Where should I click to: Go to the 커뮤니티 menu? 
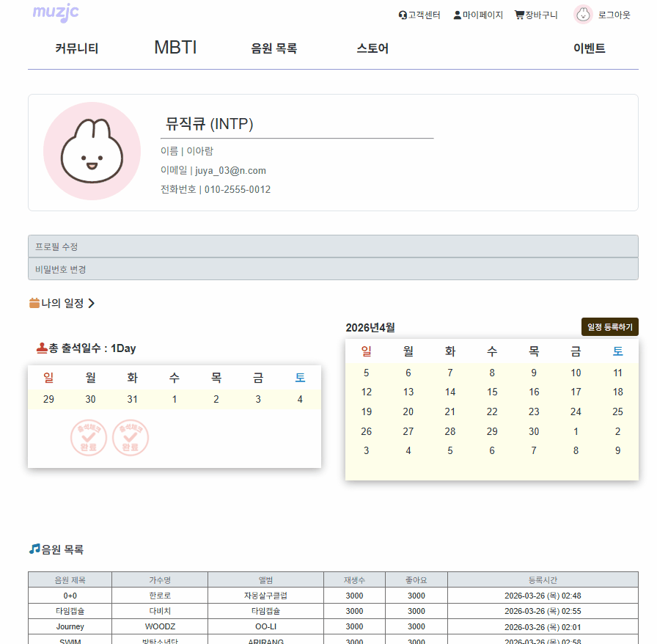click(76, 49)
